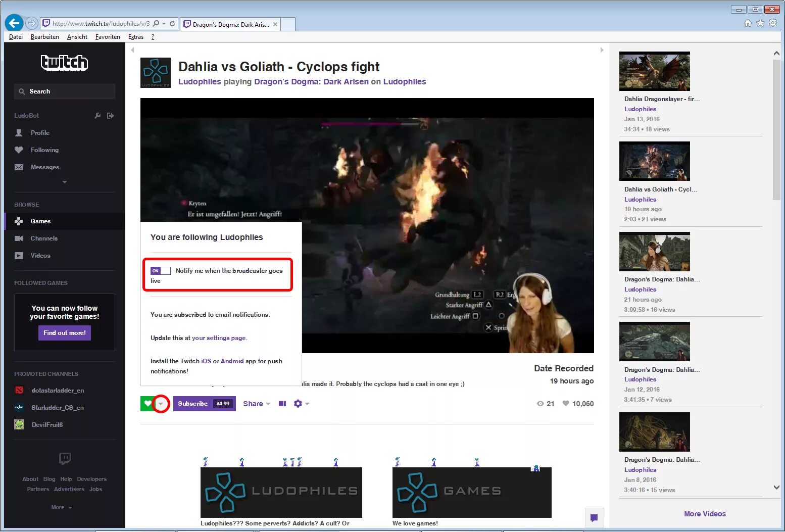Open the video options gear icon
This screenshot has height=532, width=785.
pyautogui.click(x=298, y=404)
